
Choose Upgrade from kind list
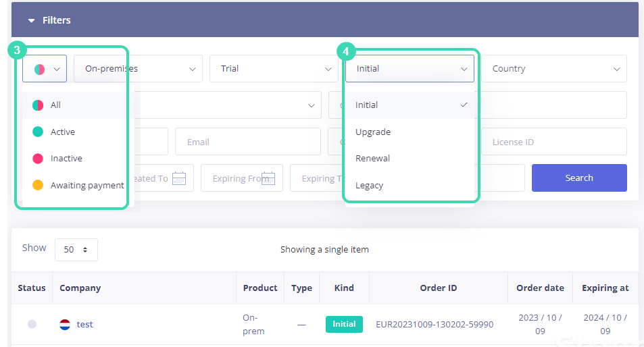coord(373,132)
